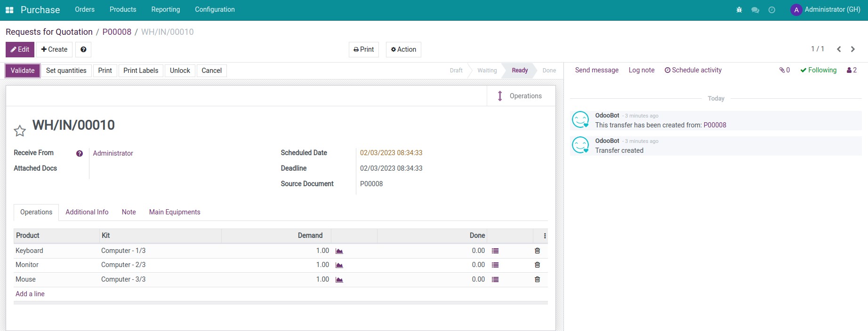Open optional columns menu in table header

[x=545, y=236]
